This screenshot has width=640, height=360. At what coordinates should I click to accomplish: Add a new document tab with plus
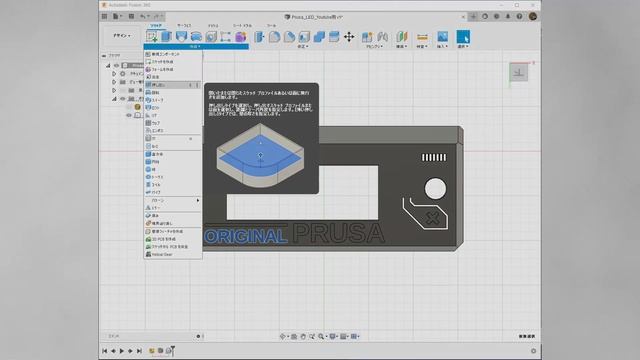(x=473, y=16)
